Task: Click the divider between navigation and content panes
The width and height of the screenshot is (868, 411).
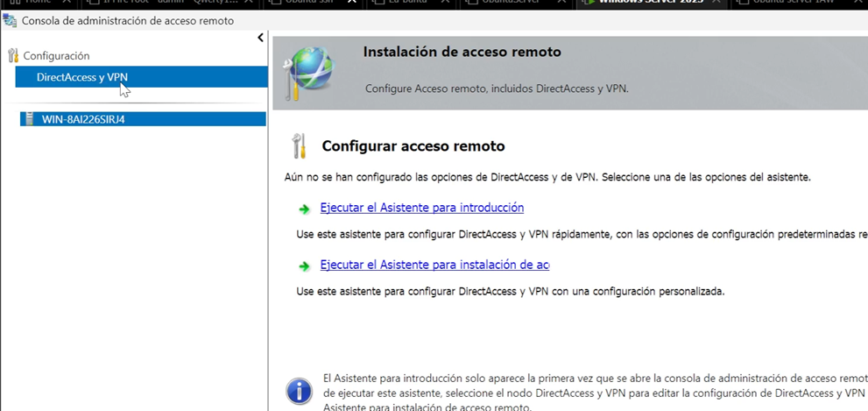Action: [268, 219]
